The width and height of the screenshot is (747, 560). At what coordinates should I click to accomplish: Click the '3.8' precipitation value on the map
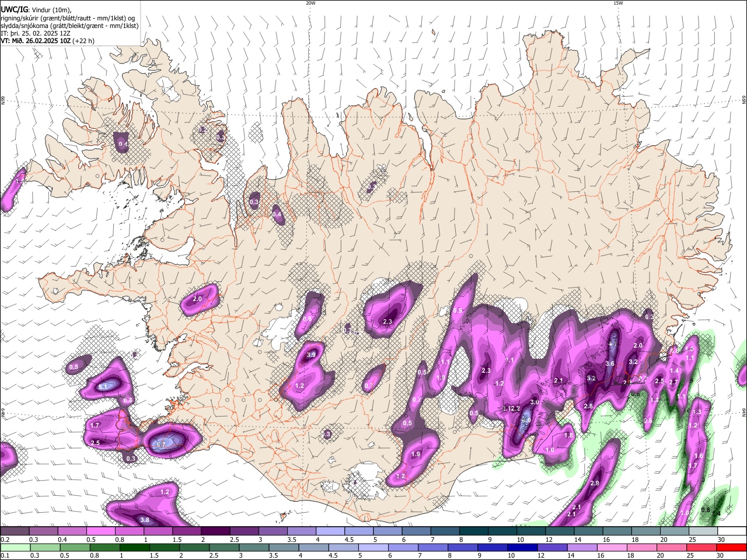click(145, 520)
